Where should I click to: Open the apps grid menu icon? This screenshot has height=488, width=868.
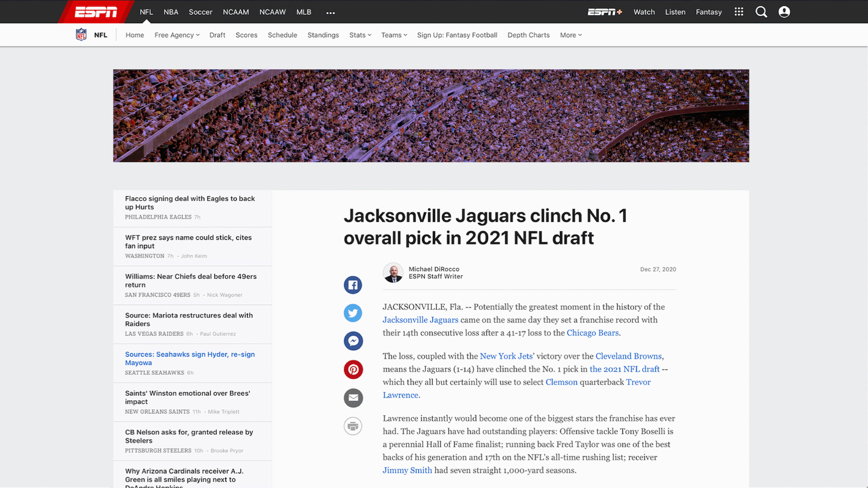point(739,12)
